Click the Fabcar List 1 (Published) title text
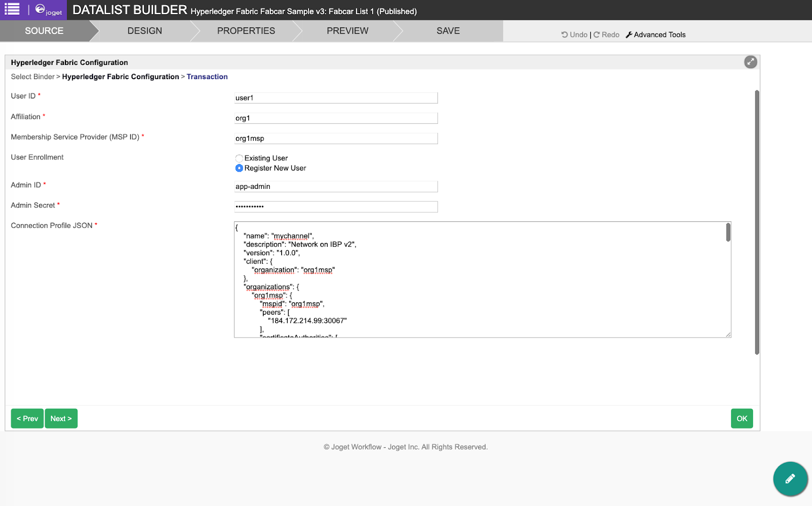 373,11
